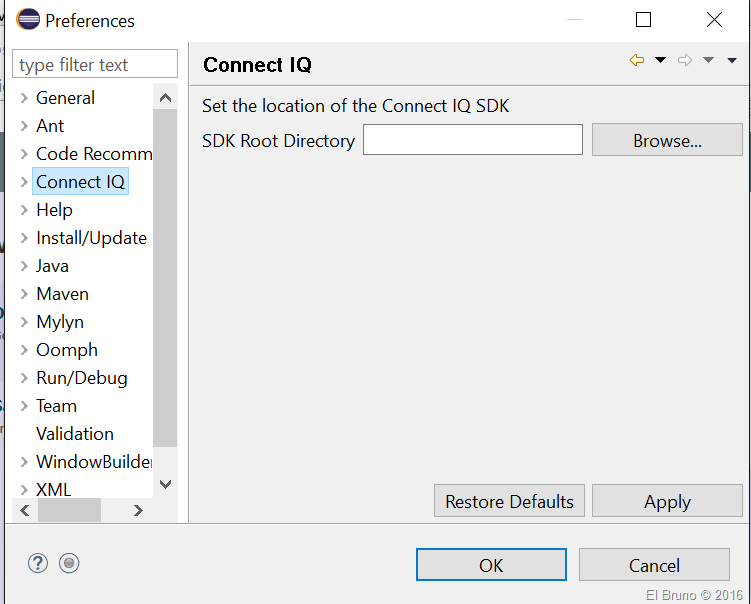Click the SDK Root Directory text field
Screen dimensions: 751x604
pyautogui.click(x=472, y=140)
